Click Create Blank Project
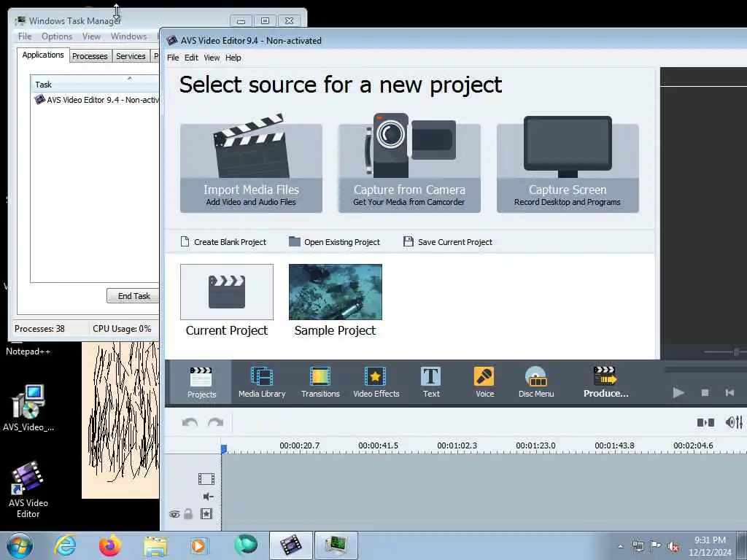 coord(223,242)
